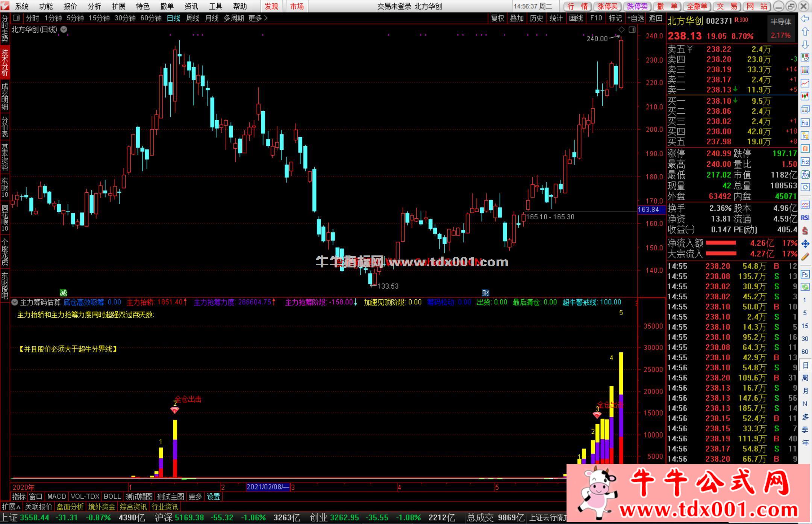The height and width of the screenshot is (524, 812).
Task: Open the 扩展 expander at bottom left
Action: [x=11, y=507]
